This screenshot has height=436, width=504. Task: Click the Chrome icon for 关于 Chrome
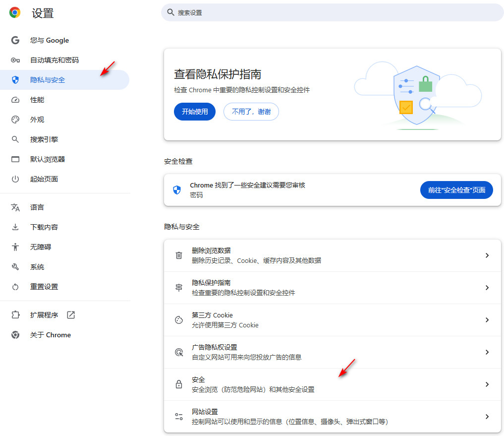(15, 335)
